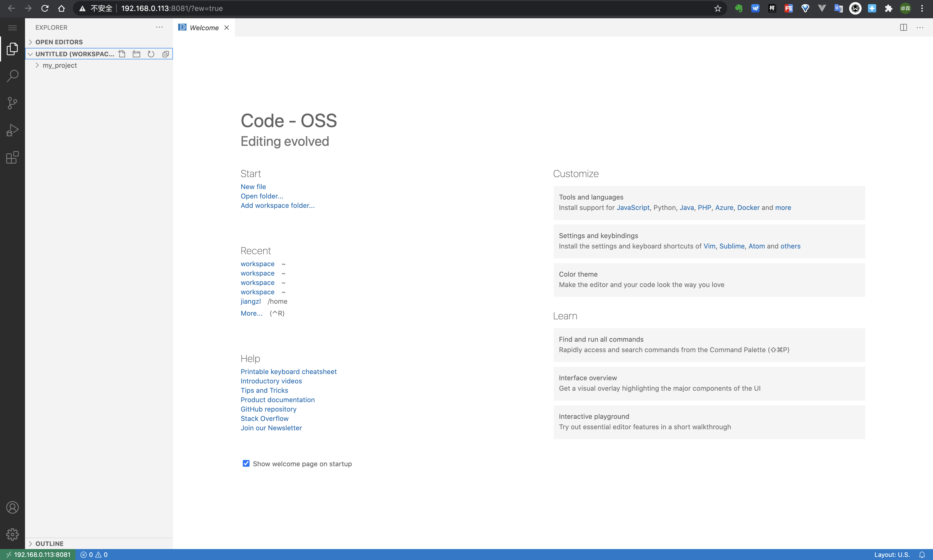This screenshot has height=560, width=933.
Task: Collapse the Untitled Workspace section
Action: pos(30,54)
